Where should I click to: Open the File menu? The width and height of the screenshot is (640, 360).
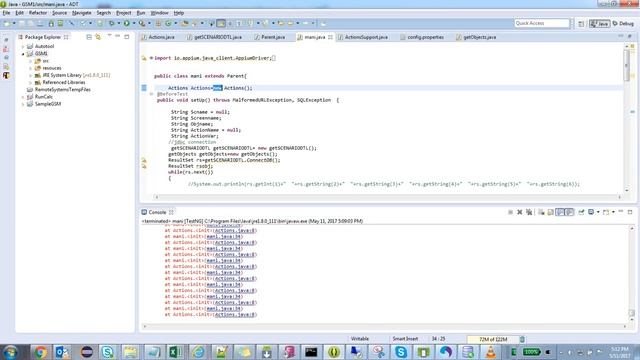click(6, 13)
